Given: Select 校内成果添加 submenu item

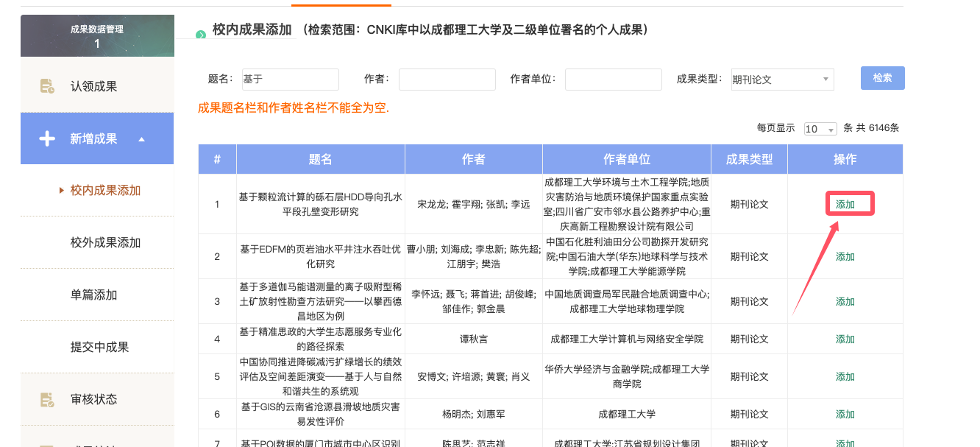Looking at the screenshot, I should click(x=105, y=191).
